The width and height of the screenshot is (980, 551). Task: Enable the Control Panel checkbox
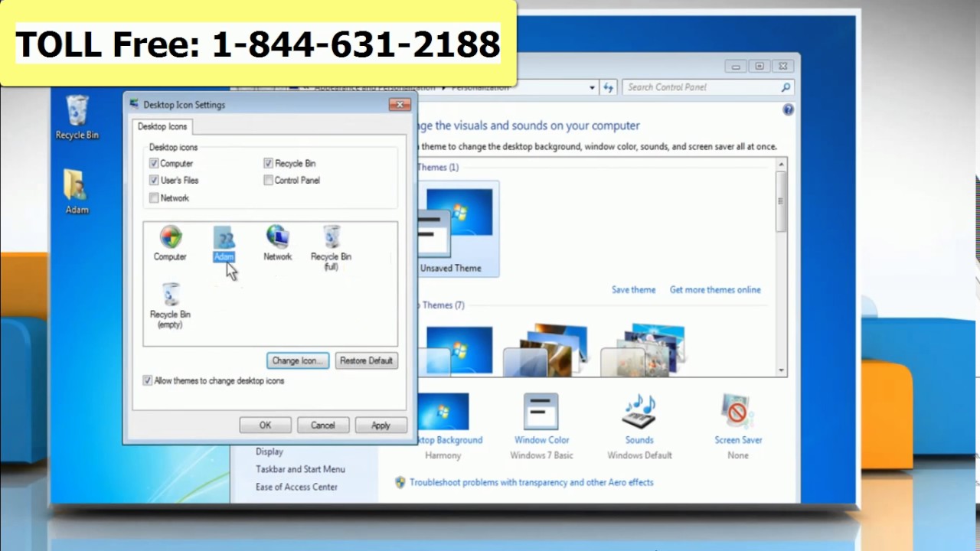268,180
